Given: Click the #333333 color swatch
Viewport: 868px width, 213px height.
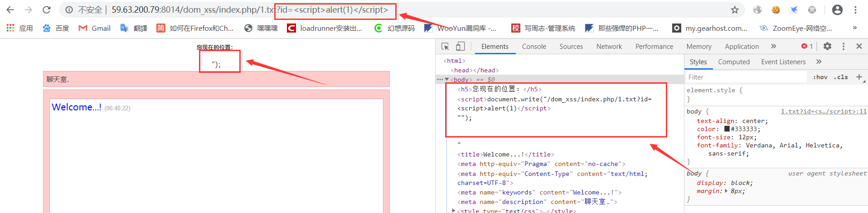Looking at the screenshot, I should 727,129.
